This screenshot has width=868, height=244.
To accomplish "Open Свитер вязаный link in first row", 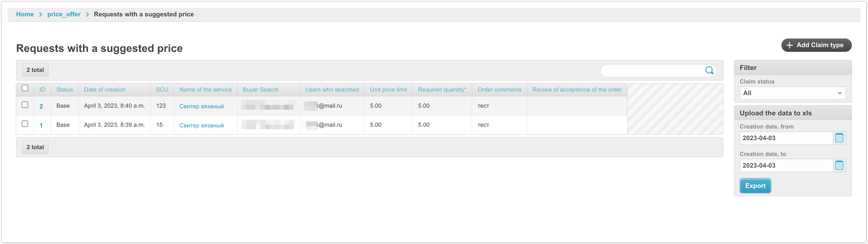I will [201, 106].
